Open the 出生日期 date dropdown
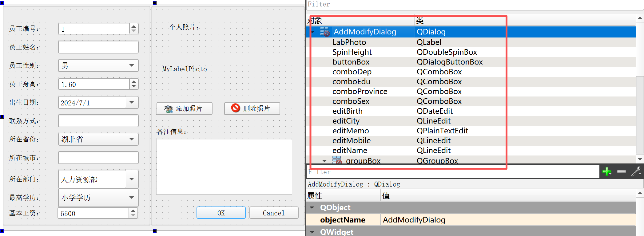The height and width of the screenshot is (236, 644). click(132, 102)
